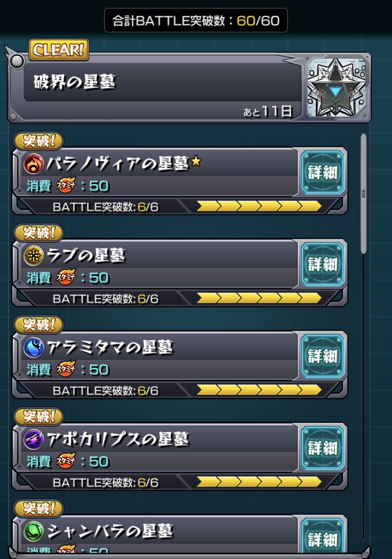This screenshot has width=392, height=559.
Task: Tap the star emblem of 破界の星墓
Action: coord(336,88)
